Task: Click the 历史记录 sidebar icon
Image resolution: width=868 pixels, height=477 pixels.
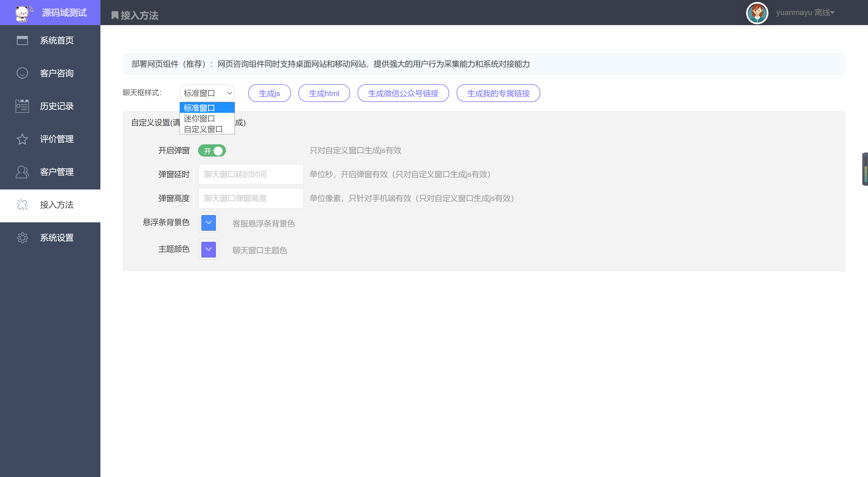Action: click(x=22, y=106)
